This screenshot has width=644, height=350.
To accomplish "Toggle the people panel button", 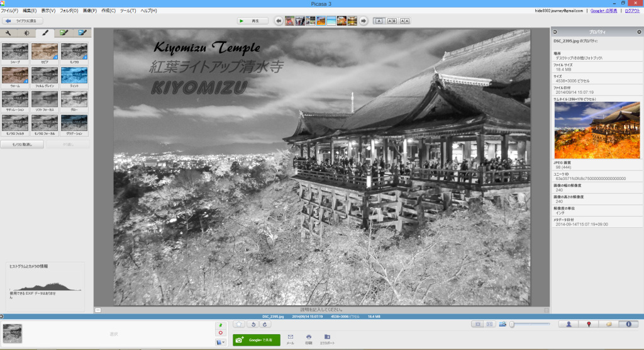I will pyautogui.click(x=569, y=324).
